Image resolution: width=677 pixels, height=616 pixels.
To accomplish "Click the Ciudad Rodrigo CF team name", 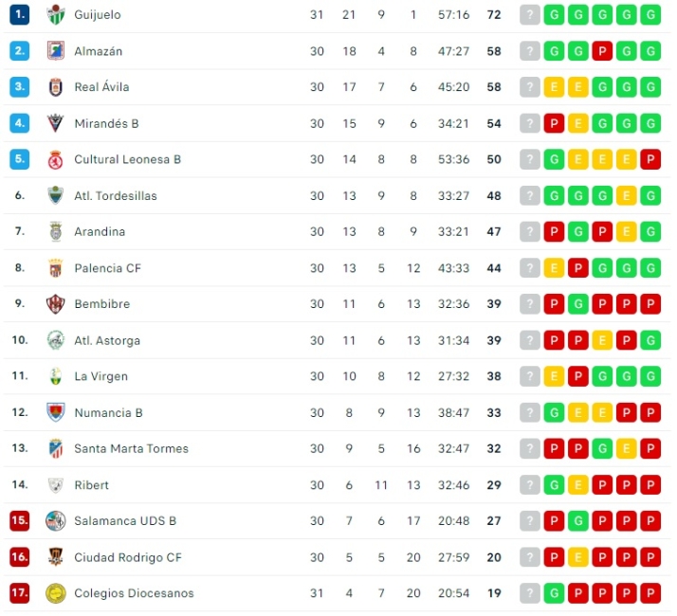I will click(x=127, y=557).
